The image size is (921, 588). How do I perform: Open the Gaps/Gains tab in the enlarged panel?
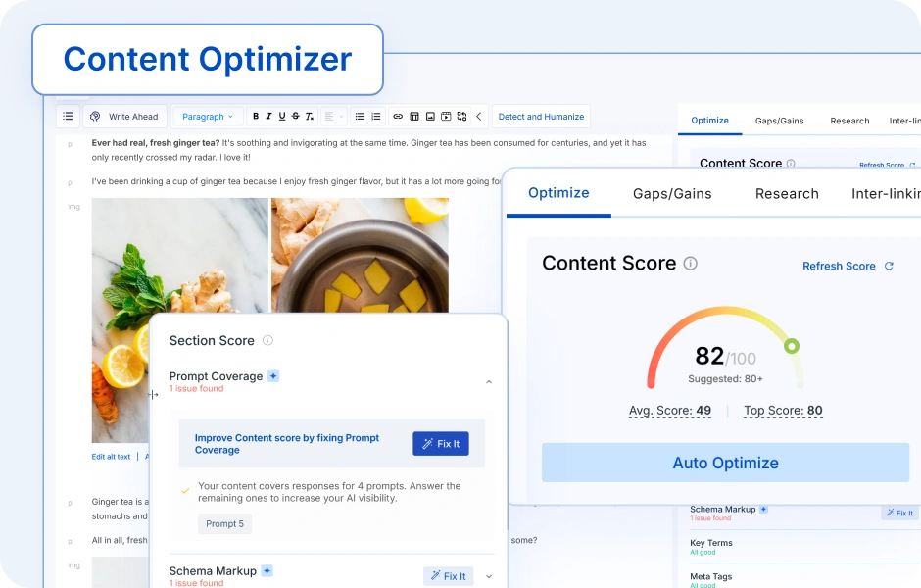click(x=672, y=193)
